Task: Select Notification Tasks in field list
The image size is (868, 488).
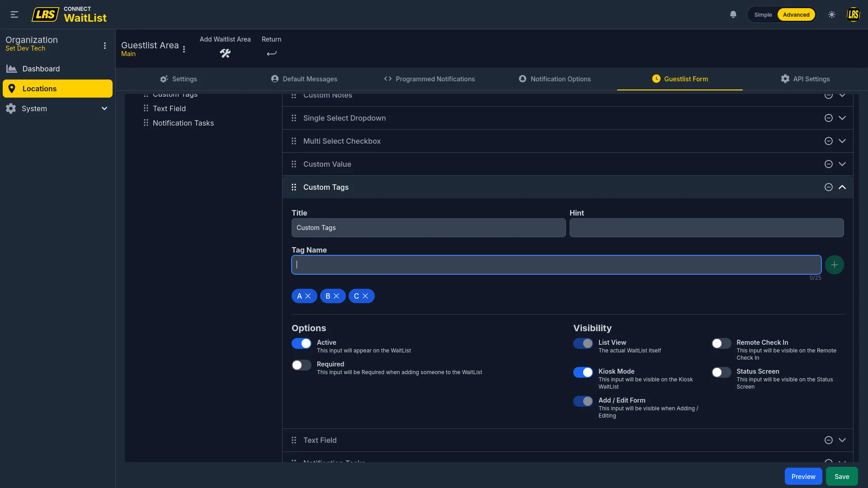Action: click(183, 123)
